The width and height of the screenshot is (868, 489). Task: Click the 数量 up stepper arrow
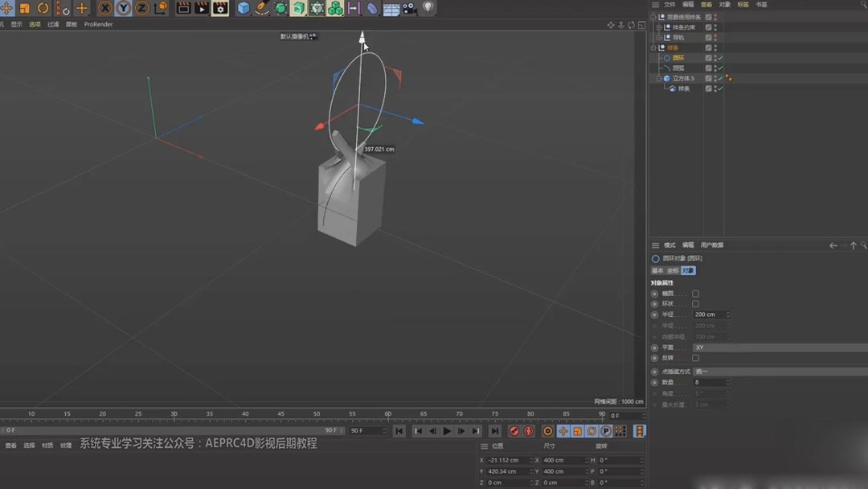click(727, 379)
